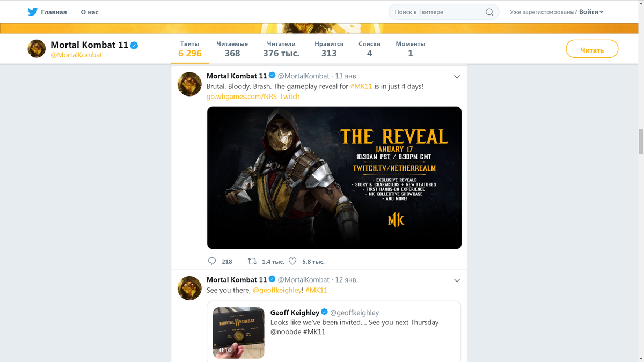Click @geoffkeighley handle in quoted tweet
The height and width of the screenshot is (362, 644).
tap(355, 313)
